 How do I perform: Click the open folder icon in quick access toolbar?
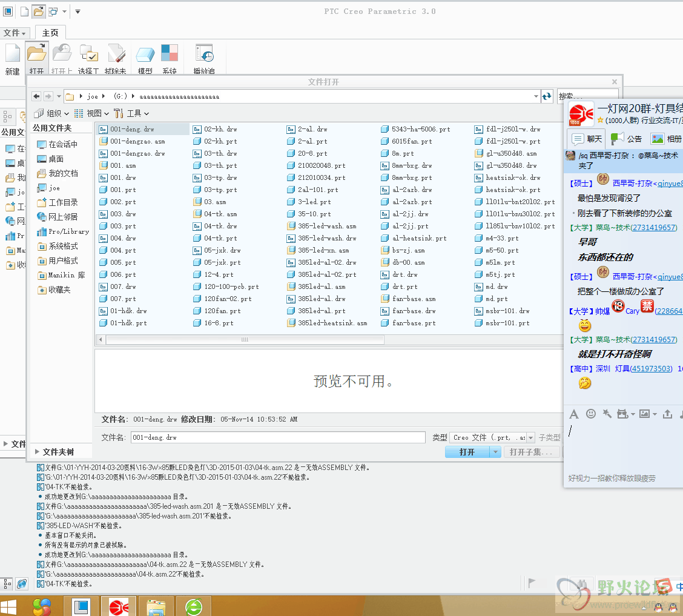coord(38,12)
